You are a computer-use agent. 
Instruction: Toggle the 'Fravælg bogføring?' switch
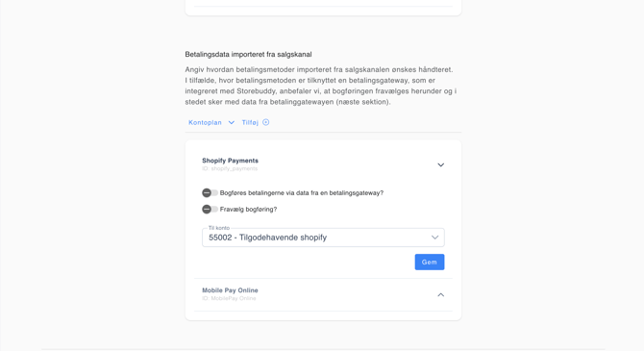click(210, 210)
